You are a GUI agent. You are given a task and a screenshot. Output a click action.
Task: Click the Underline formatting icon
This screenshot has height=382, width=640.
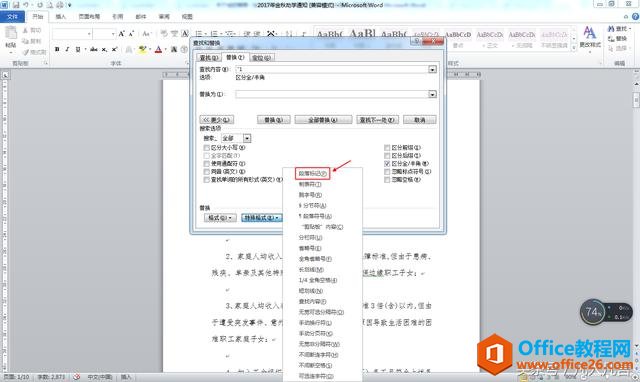tap(78, 49)
